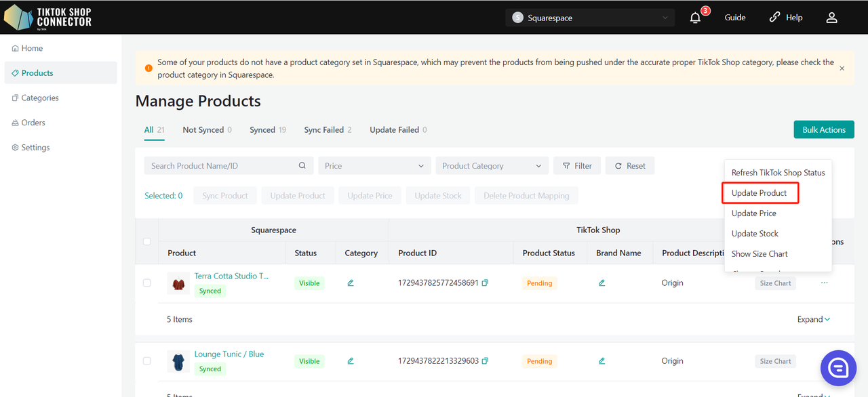Open the Price dropdown

click(374, 165)
